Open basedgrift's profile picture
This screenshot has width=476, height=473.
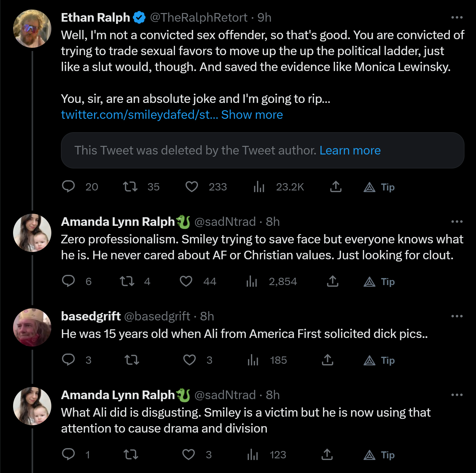[32, 327]
